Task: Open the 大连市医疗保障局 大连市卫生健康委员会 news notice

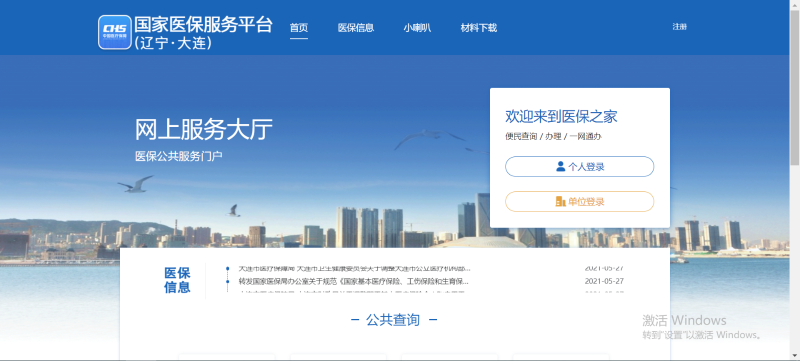Action: click(354, 268)
